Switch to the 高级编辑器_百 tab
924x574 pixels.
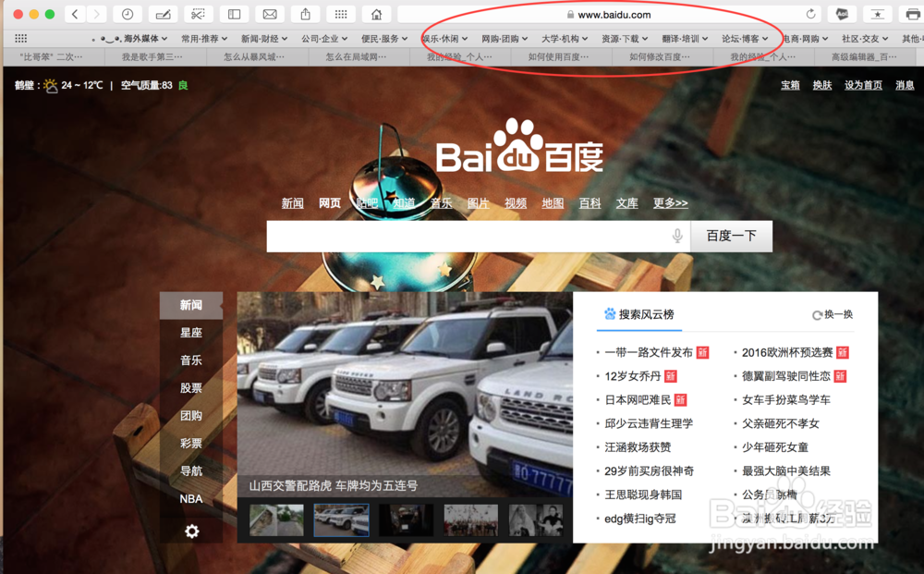865,56
